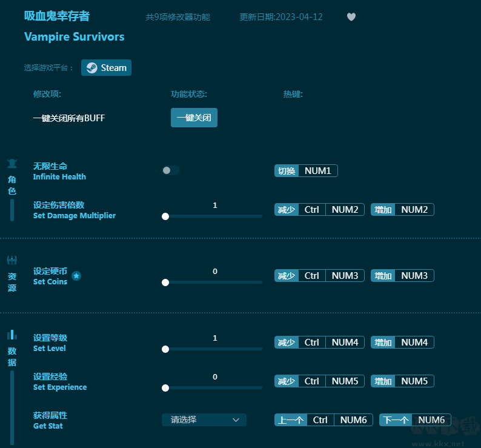Click the Ctrl key in Set Coins decrease hotkey
481x448 pixels.
311,276
